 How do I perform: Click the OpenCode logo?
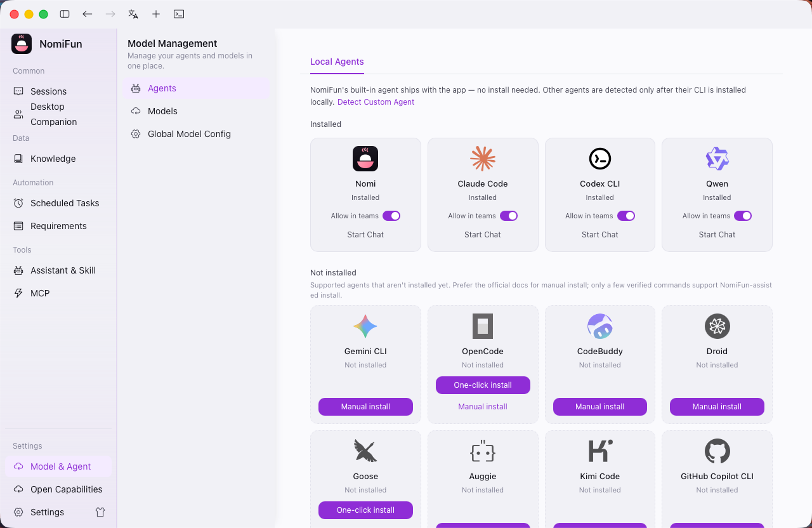pos(483,326)
